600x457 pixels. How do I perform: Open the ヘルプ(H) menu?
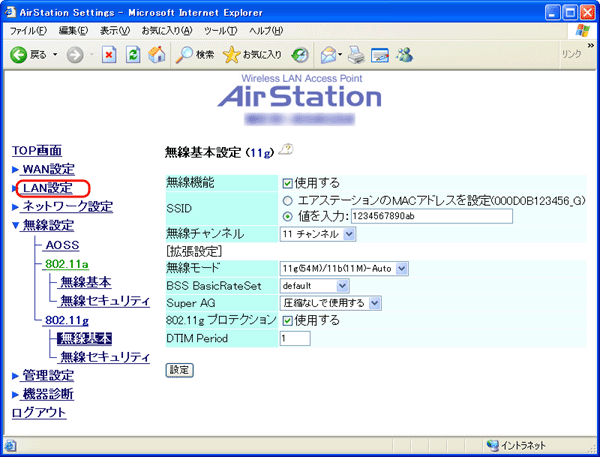(266, 31)
